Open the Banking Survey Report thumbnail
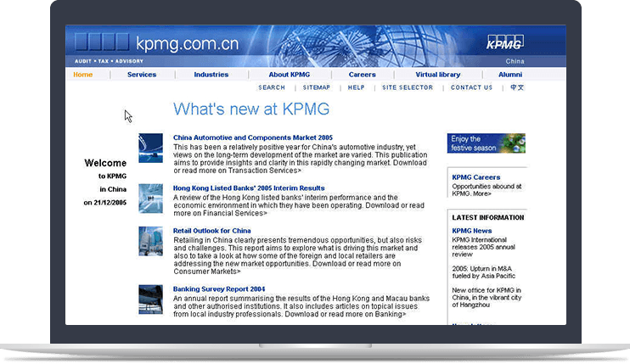This screenshot has width=630, height=364. pyautogui.click(x=150, y=298)
